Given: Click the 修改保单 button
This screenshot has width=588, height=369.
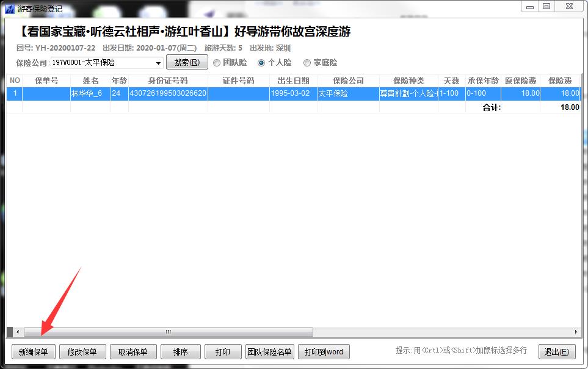Looking at the screenshot, I should pos(82,352).
